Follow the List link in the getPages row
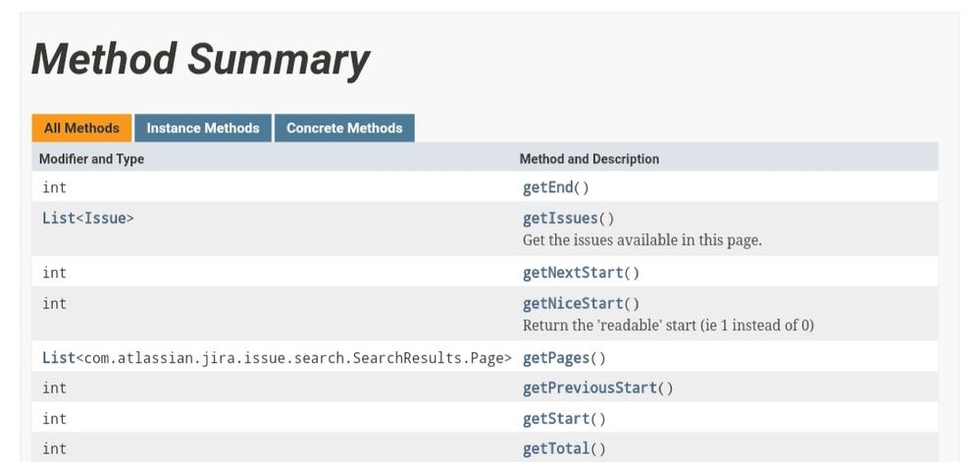Viewport: 980px width, 462px height. point(59,358)
